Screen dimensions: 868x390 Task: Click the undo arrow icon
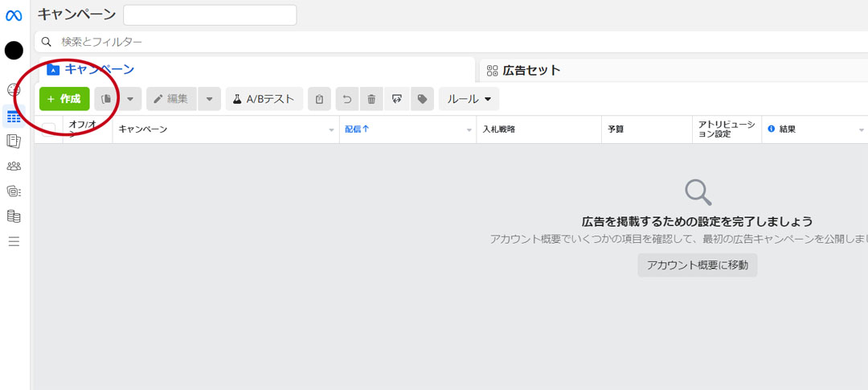coord(347,99)
